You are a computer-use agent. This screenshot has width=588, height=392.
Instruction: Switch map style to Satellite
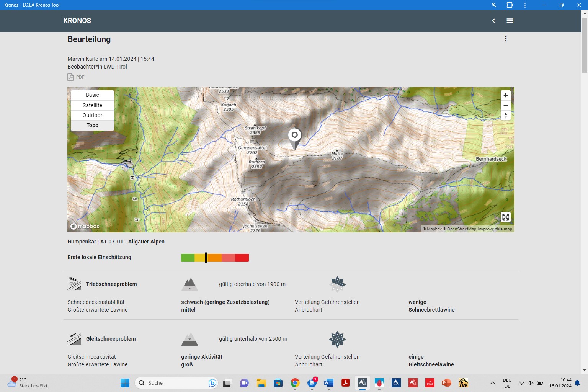pyautogui.click(x=92, y=105)
